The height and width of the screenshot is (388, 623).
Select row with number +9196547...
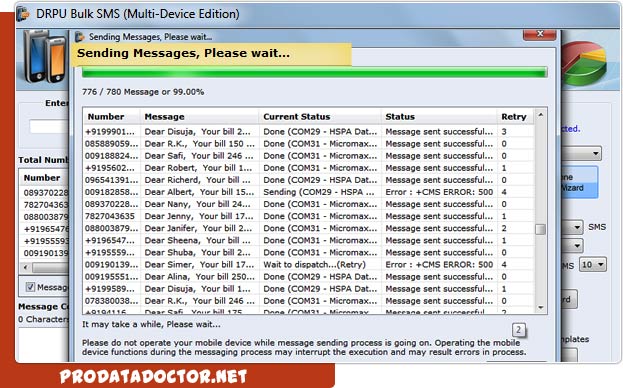pos(309,240)
